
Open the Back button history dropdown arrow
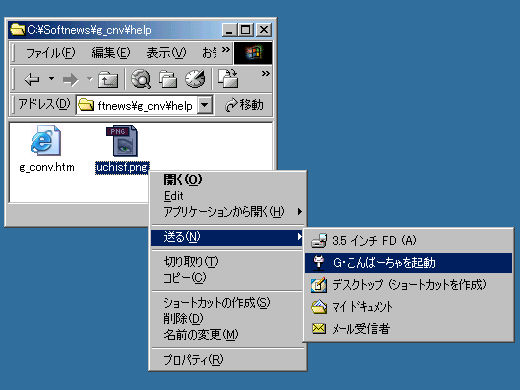[51, 79]
